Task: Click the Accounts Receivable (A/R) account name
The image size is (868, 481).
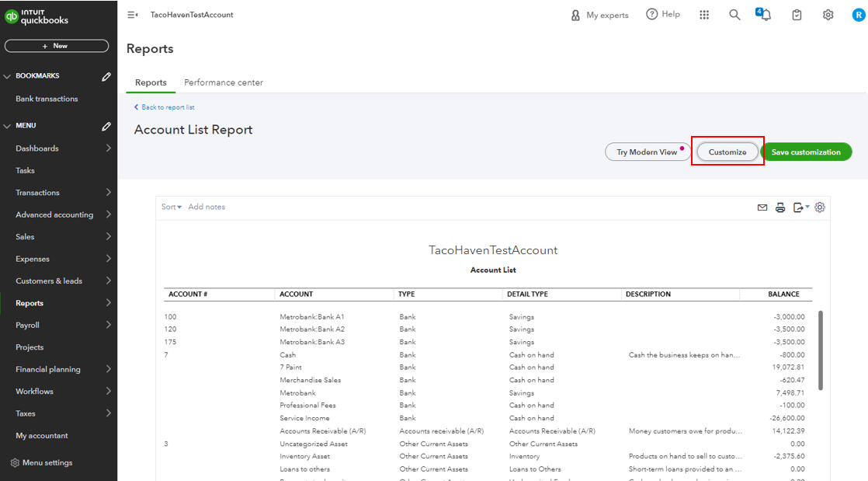Action: click(323, 431)
